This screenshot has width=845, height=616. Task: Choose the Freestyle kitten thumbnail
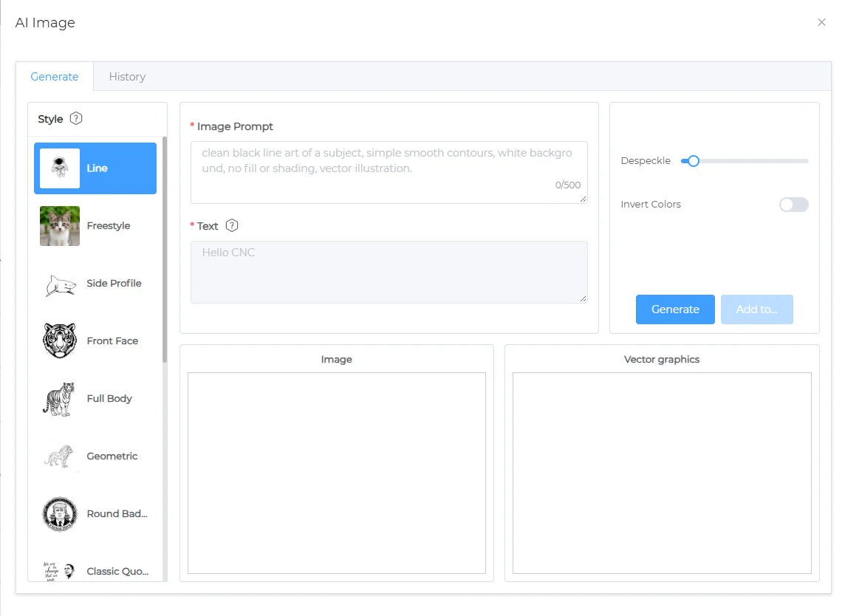point(60,226)
